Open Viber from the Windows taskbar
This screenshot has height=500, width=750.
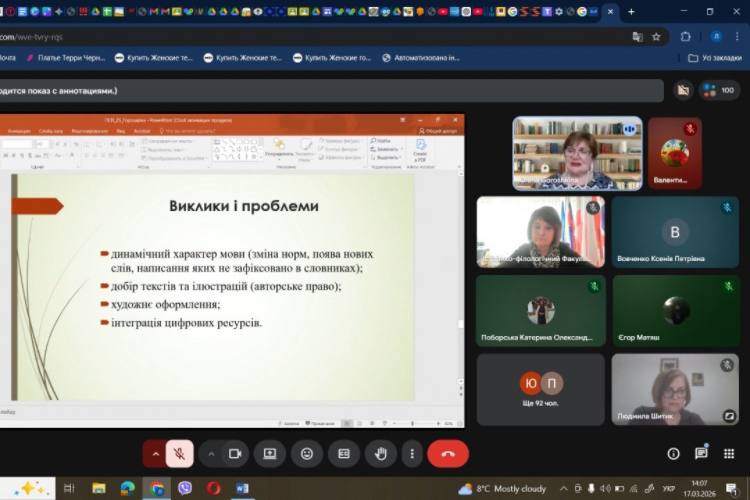[x=184, y=488]
